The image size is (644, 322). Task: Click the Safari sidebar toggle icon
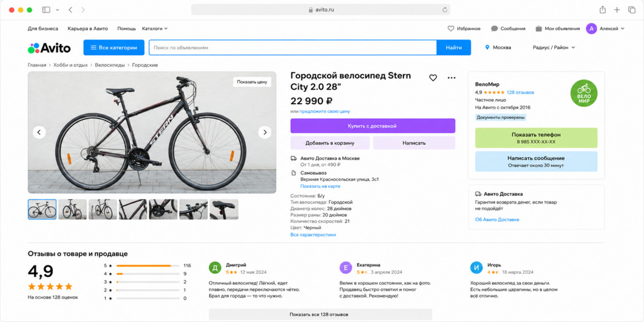(46, 9)
